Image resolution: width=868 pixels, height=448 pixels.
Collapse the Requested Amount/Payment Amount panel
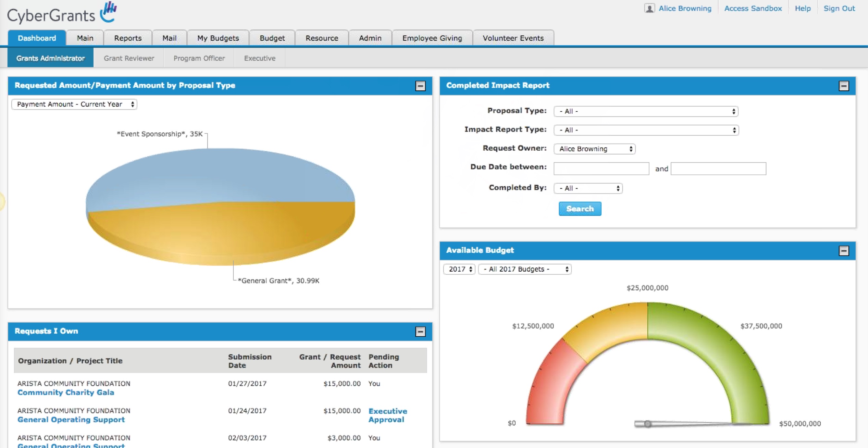coord(420,86)
